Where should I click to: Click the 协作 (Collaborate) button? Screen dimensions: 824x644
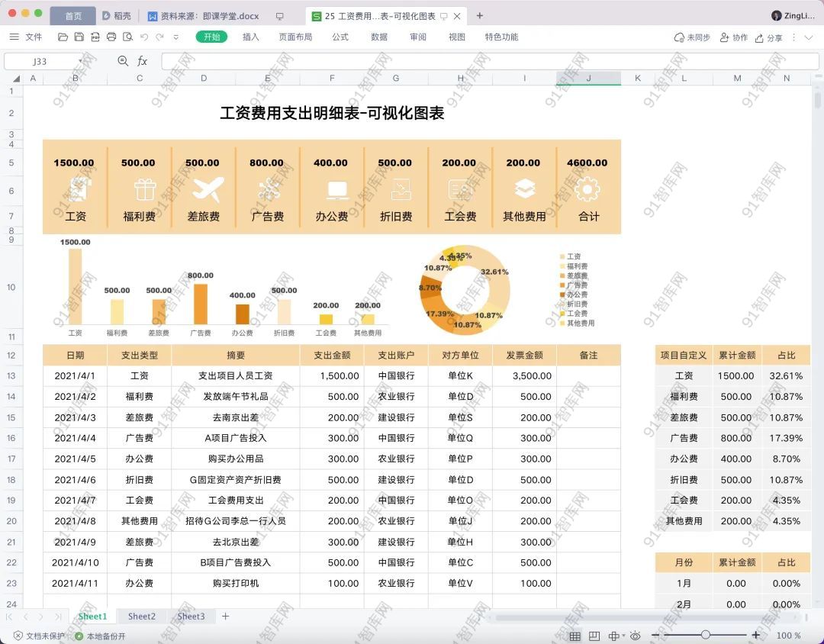pyautogui.click(x=733, y=37)
